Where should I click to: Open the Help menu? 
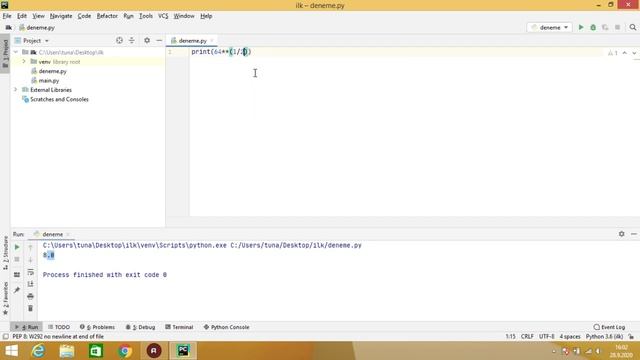206,16
